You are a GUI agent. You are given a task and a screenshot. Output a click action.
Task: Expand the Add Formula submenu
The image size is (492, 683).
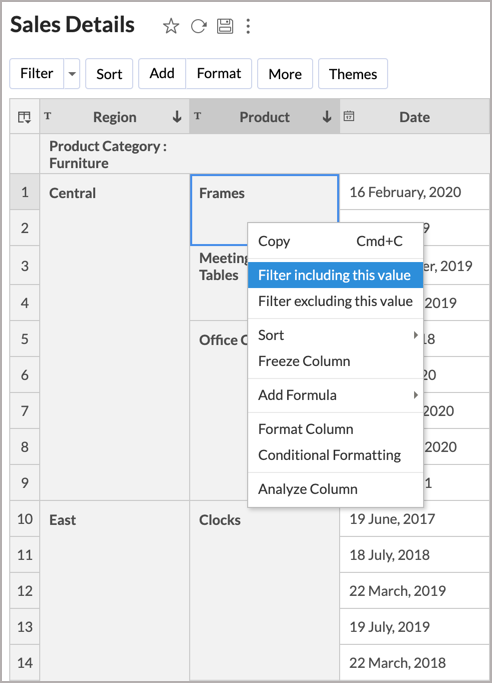click(x=335, y=395)
